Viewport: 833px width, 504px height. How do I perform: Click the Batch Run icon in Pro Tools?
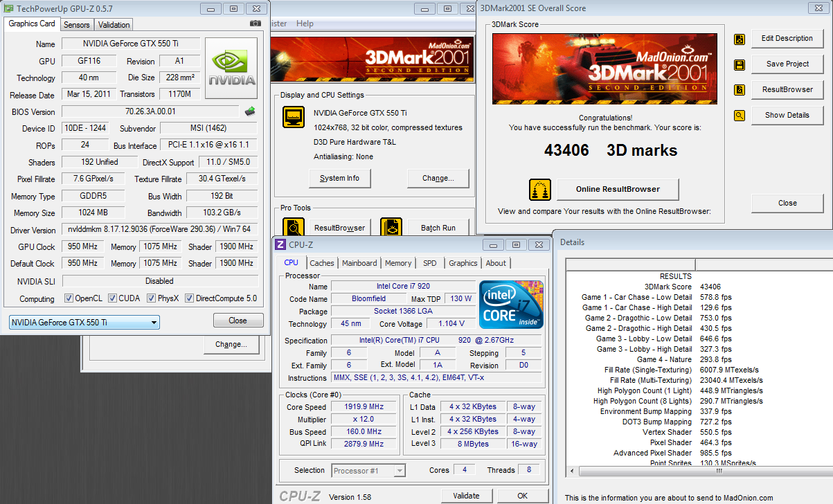pos(391,228)
